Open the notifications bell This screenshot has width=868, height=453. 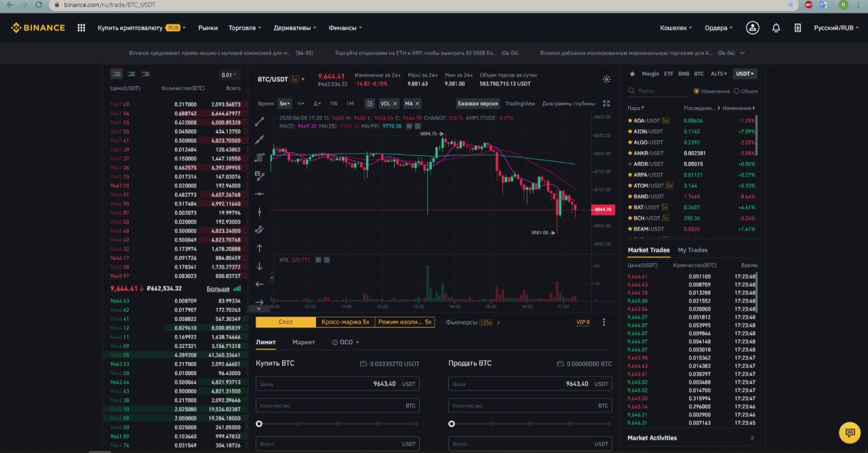(776, 28)
